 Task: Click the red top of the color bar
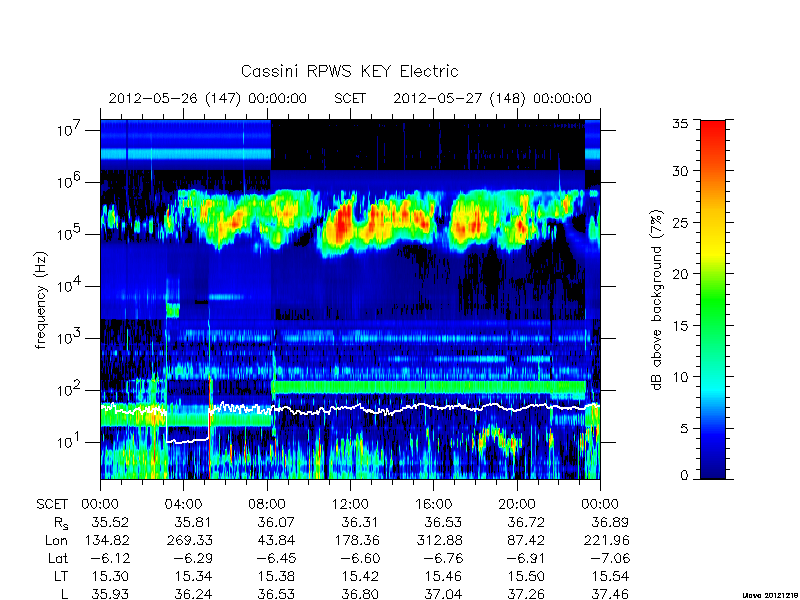pos(713,133)
